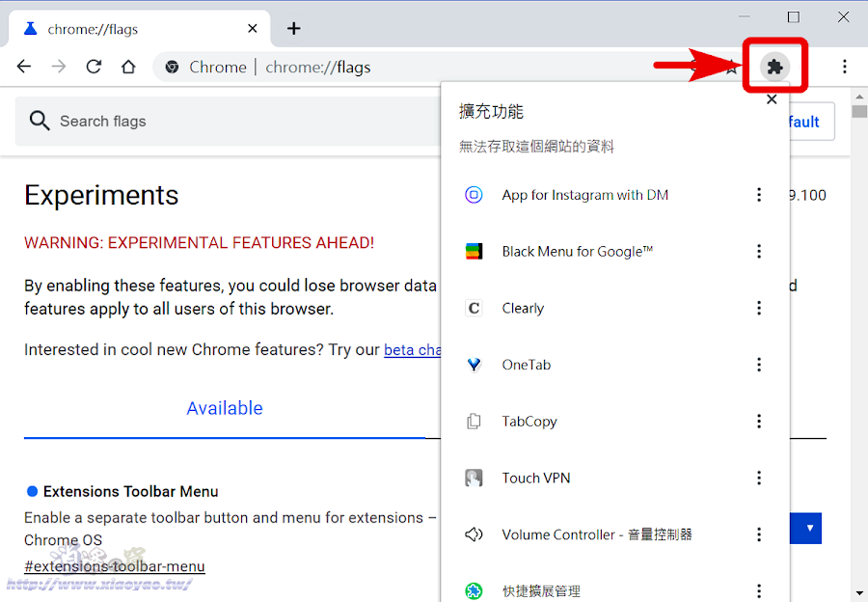Open more options for TabCopy
Viewport: 868px width, 602px height.
click(x=759, y=422)
